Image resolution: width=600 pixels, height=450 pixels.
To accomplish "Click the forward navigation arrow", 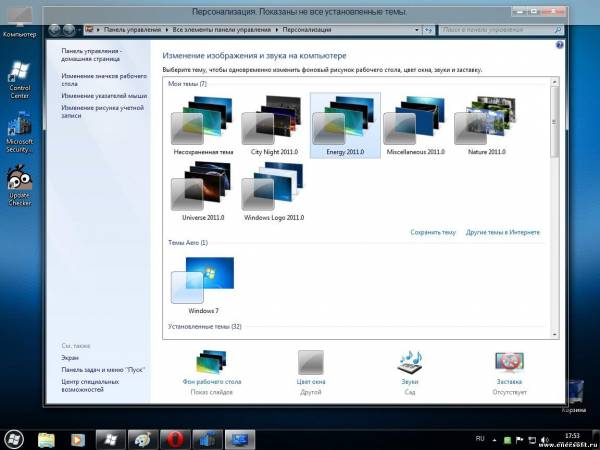I will coord(69,30).
